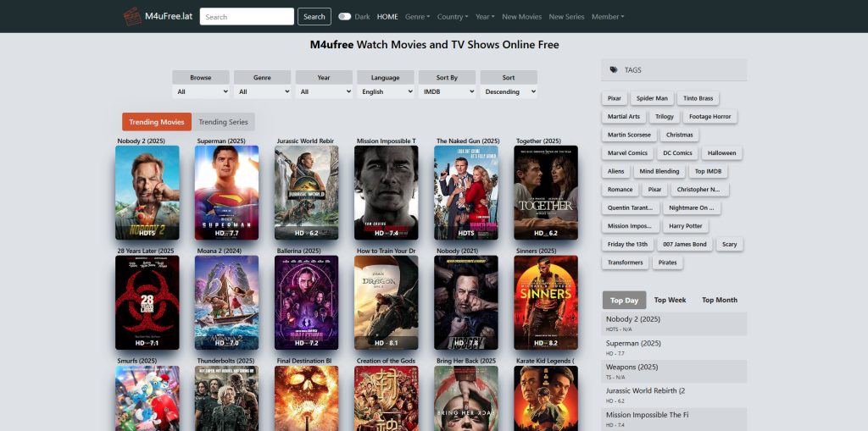Open the Superman (2025) poster
The width and height of the screenshot is (868, 431).
[x=226, y=192]
